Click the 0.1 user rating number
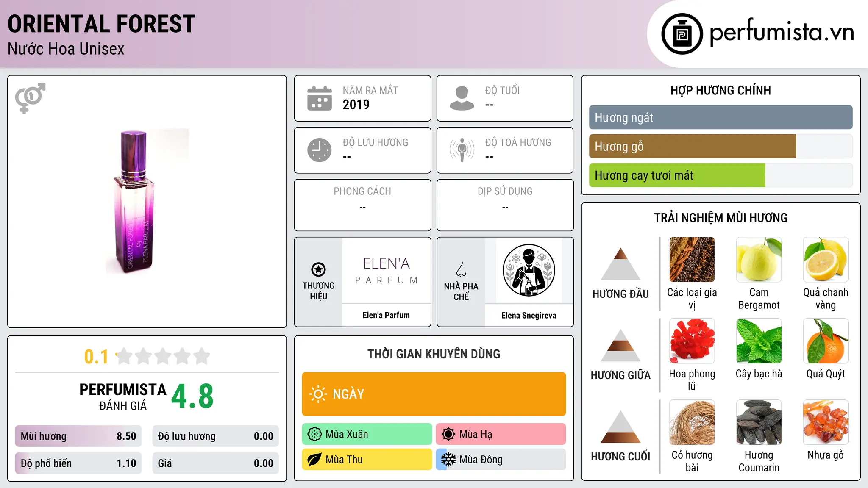Image resolution: width=868 pixels, height=488 pixels. click(x=96, y=357)
